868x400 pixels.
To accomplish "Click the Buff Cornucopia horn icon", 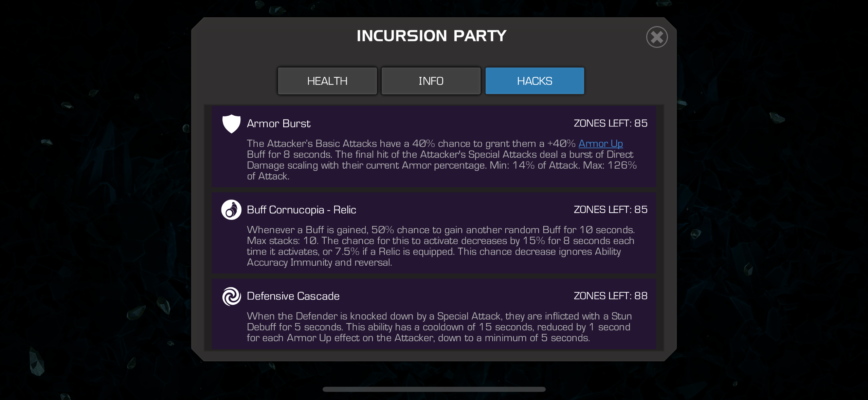I will coord(231,210).
